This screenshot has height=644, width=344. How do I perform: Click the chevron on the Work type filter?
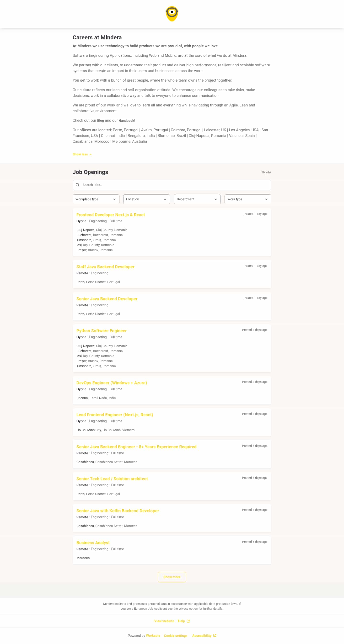(x=266, y=199)
